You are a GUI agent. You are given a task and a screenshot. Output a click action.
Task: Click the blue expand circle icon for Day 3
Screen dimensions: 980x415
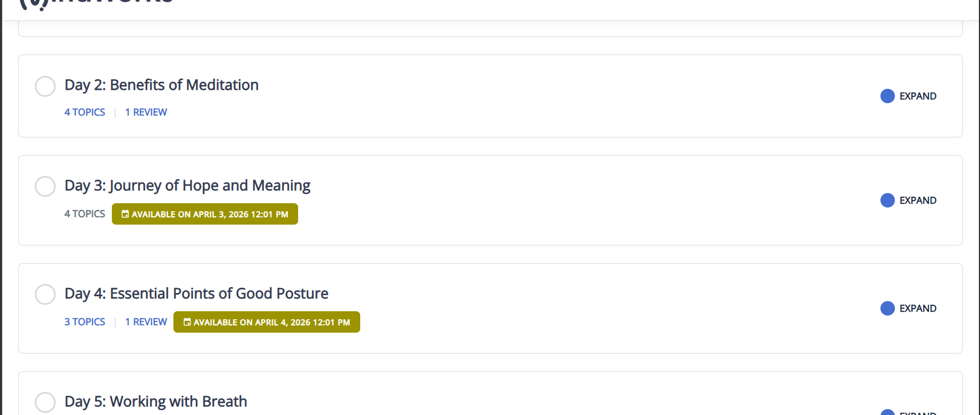tap(887, 201)
